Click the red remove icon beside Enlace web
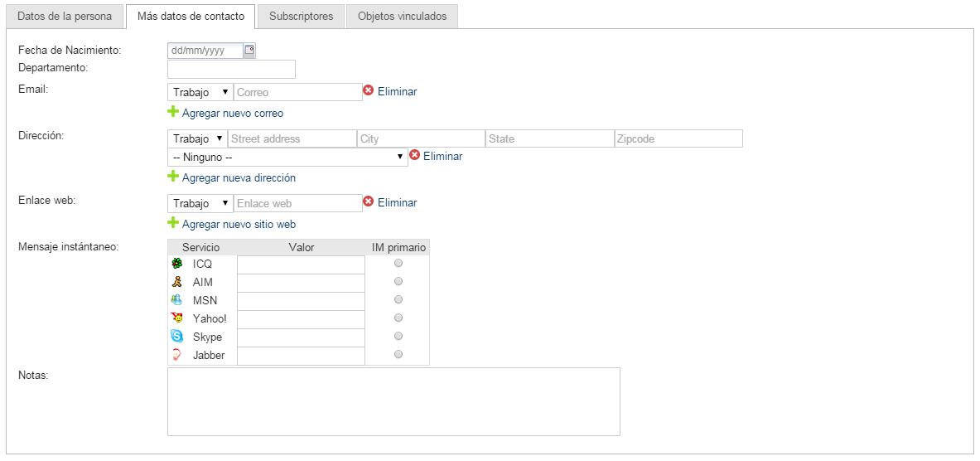 (369, 202)
